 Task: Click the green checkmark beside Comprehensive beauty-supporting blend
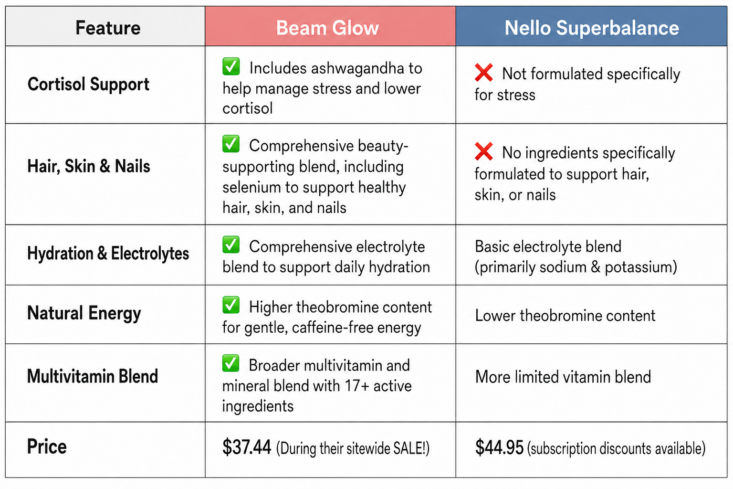(231, 144)
